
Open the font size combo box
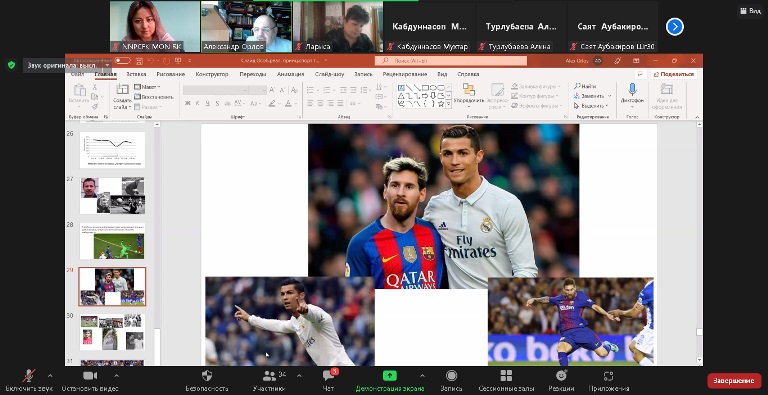[258, 90]
